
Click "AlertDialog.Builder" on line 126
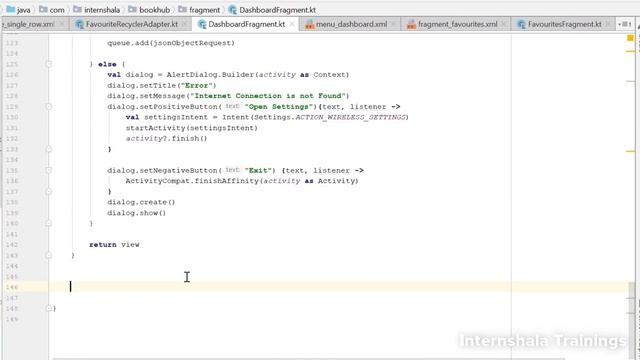(210, 75)
